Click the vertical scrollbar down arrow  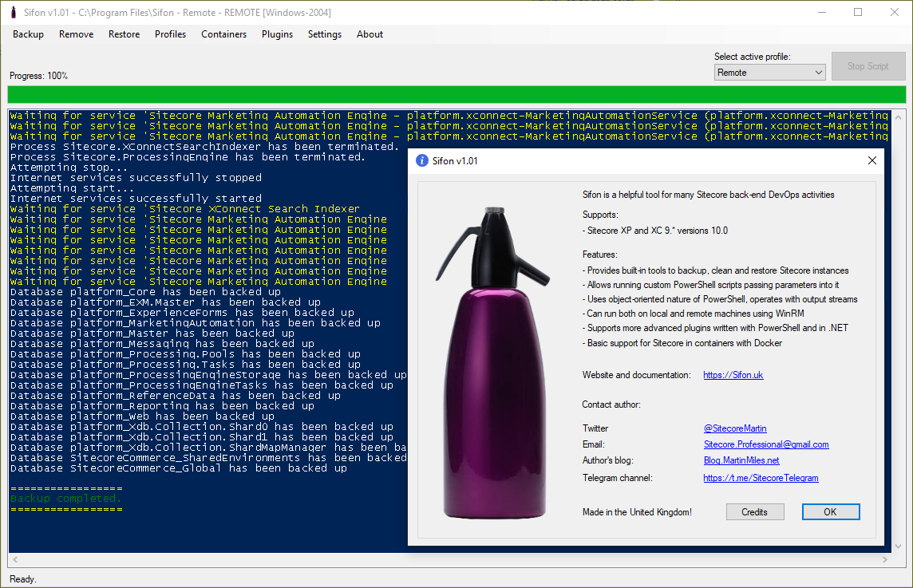click(x=898, y=546)
